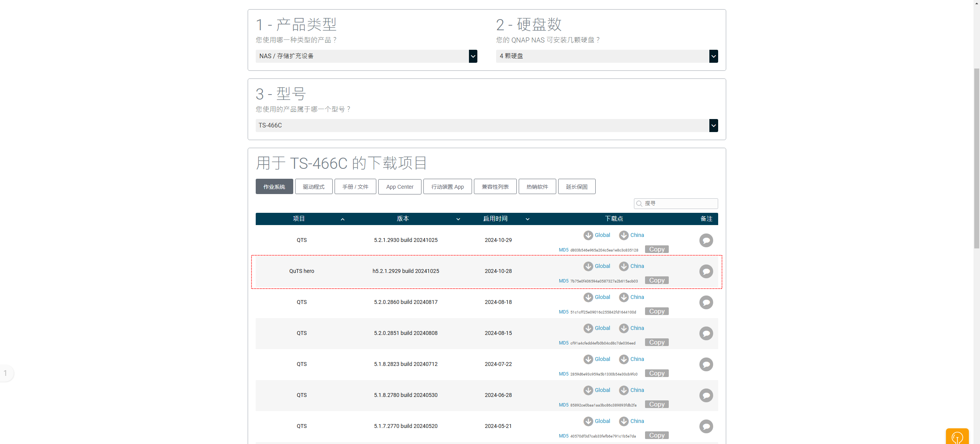Open the TS-466C model dropdown
The image size is (980, 444).
tap(487, 126)
